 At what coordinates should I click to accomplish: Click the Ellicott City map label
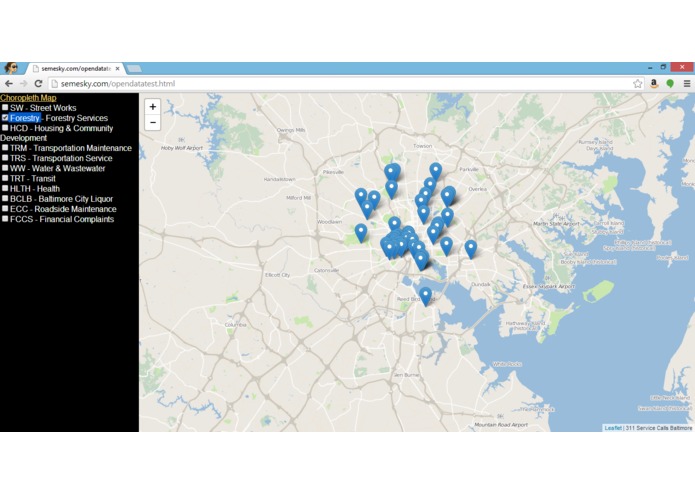point(277,275)
